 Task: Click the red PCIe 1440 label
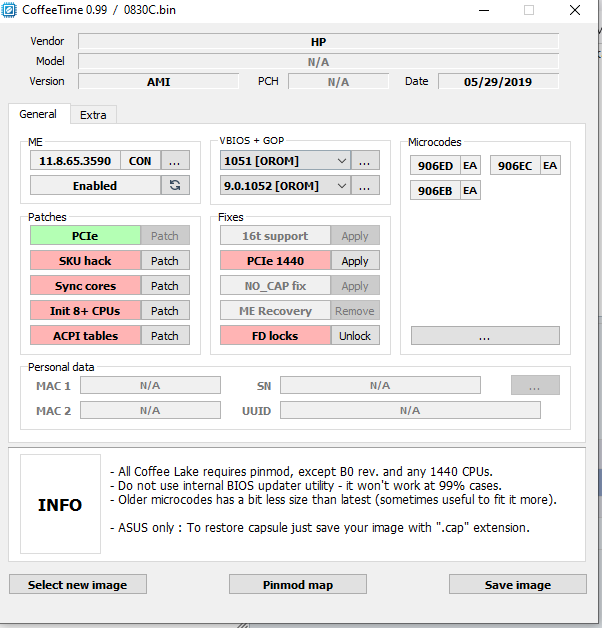(x=276, y=261)
